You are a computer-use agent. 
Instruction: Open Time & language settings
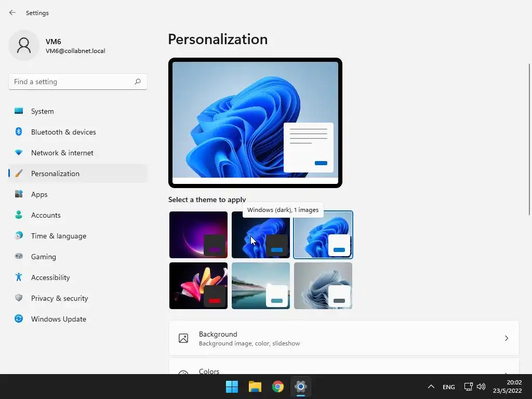pos(78,236)
